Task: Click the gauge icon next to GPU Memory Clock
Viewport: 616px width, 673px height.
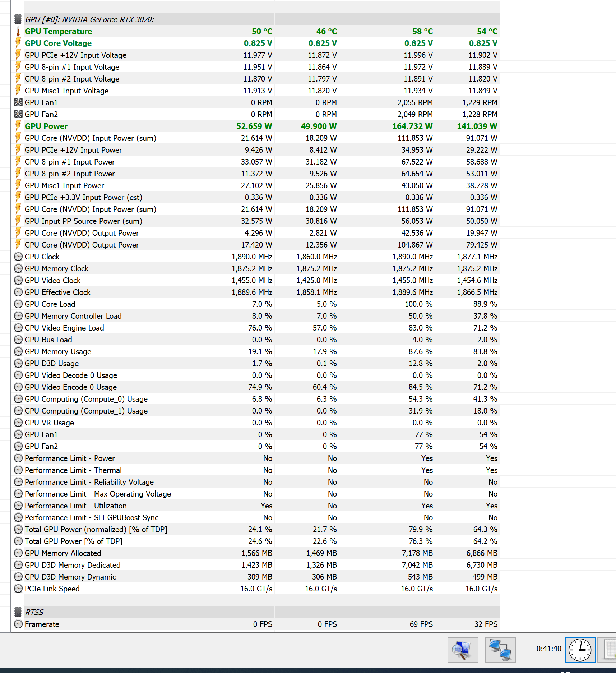Action: click(18, 268)
